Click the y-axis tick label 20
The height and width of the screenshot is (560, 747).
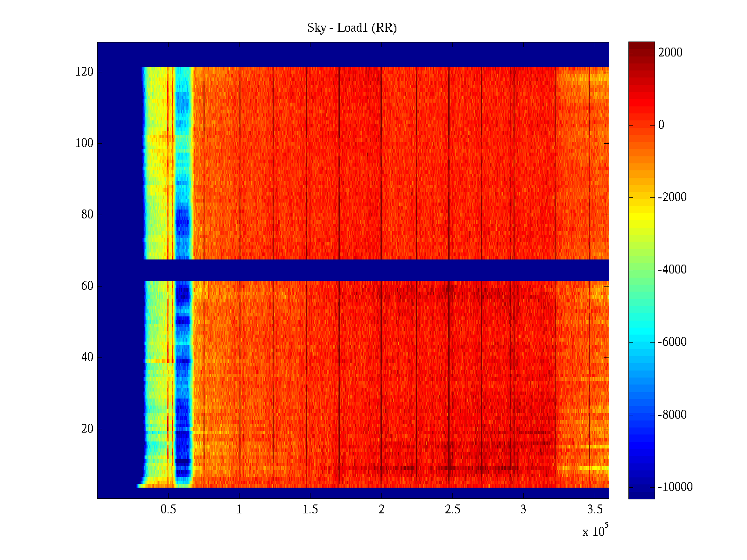(87, 429)
